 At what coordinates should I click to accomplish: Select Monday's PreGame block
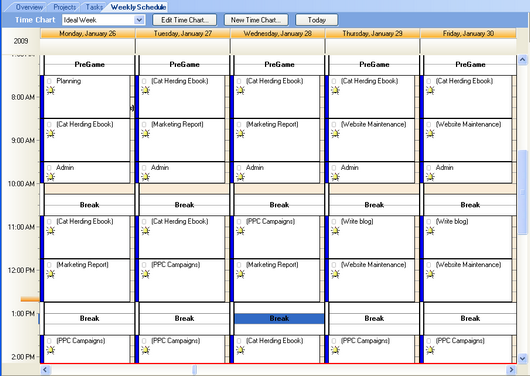coord(89,65)
